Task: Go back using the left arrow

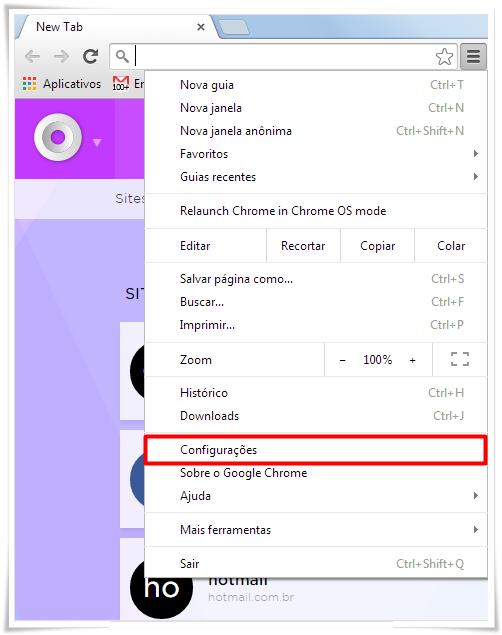Action: point(32,56)
